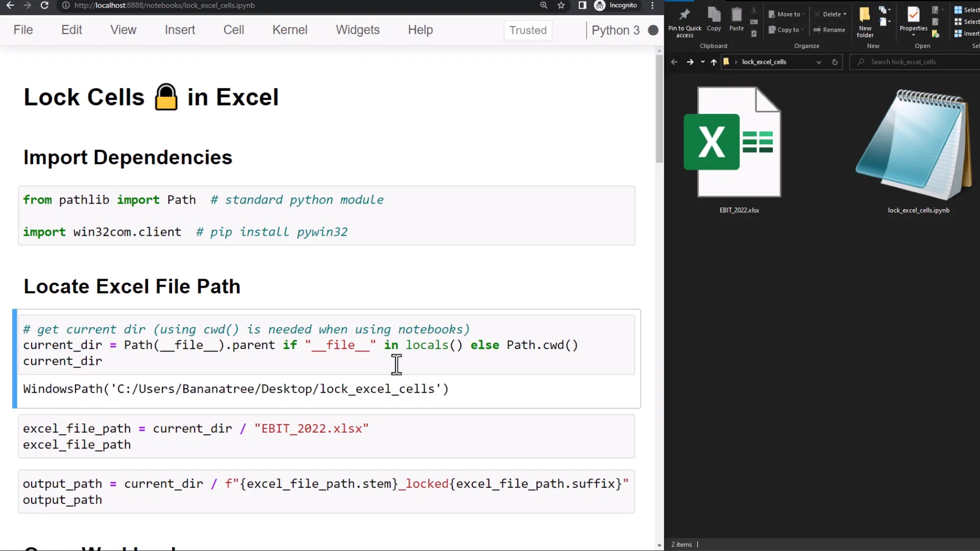Click the kernel status circle indicator
The image size is (980, 551).
[653, 30]
